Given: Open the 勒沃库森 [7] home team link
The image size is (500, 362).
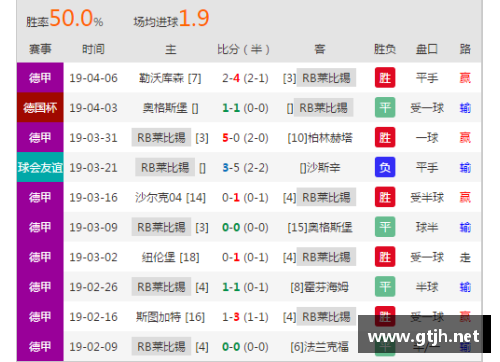Looking at the screenshot, I should click(170, 78).
